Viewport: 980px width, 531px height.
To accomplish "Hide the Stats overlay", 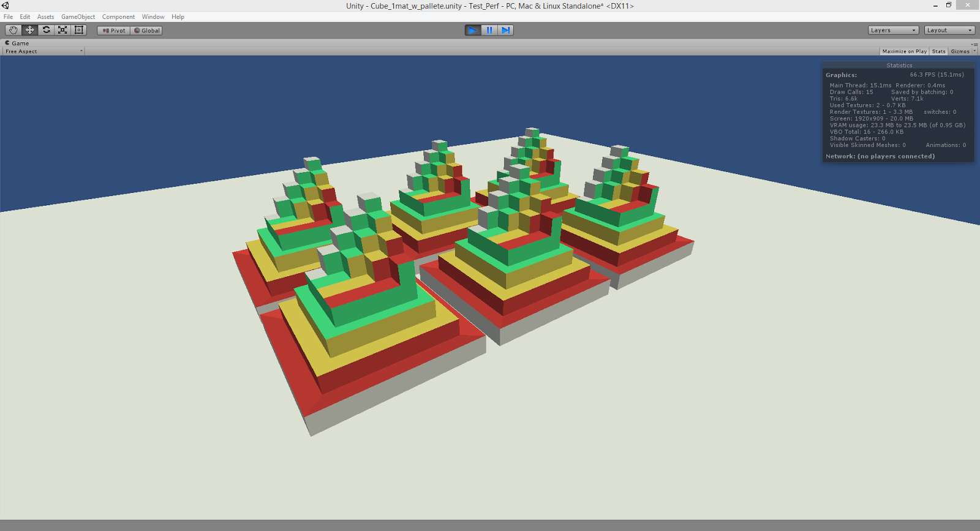I will 938,51.
